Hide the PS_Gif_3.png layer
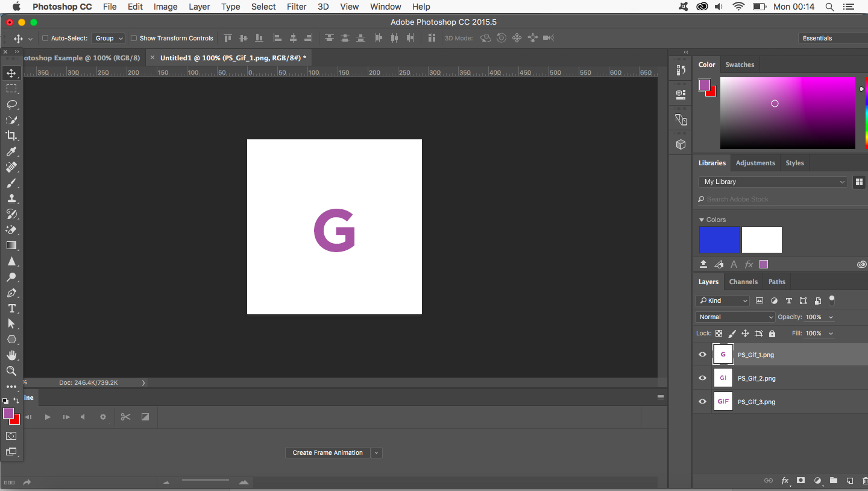 click(702, 402)
